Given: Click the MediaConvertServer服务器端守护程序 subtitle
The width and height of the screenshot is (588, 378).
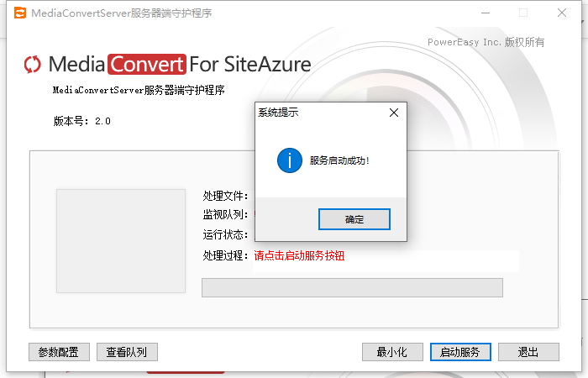Looking at the screenshot, I should pyautogui.click(x=139, y=90).
